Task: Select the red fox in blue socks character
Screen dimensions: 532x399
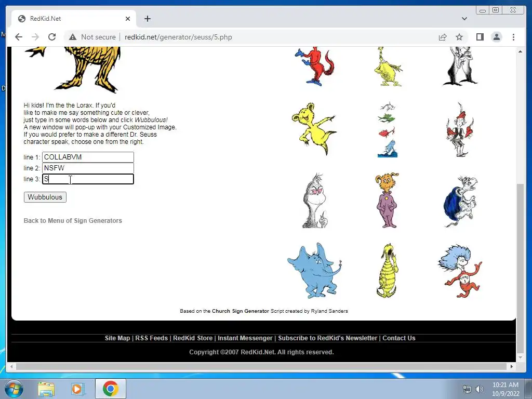Action: [x=315, y=66]
